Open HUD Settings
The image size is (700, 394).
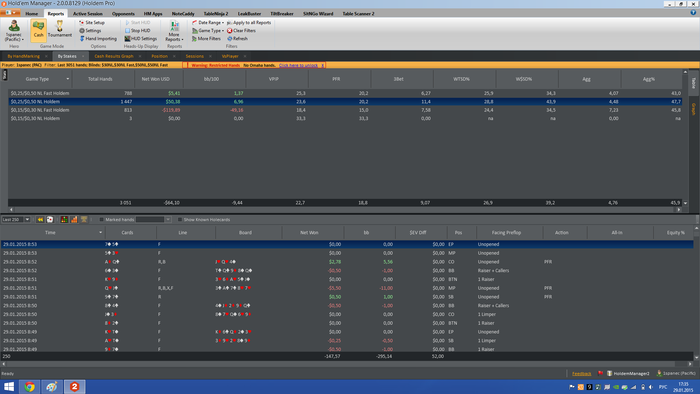coord(141,38)
